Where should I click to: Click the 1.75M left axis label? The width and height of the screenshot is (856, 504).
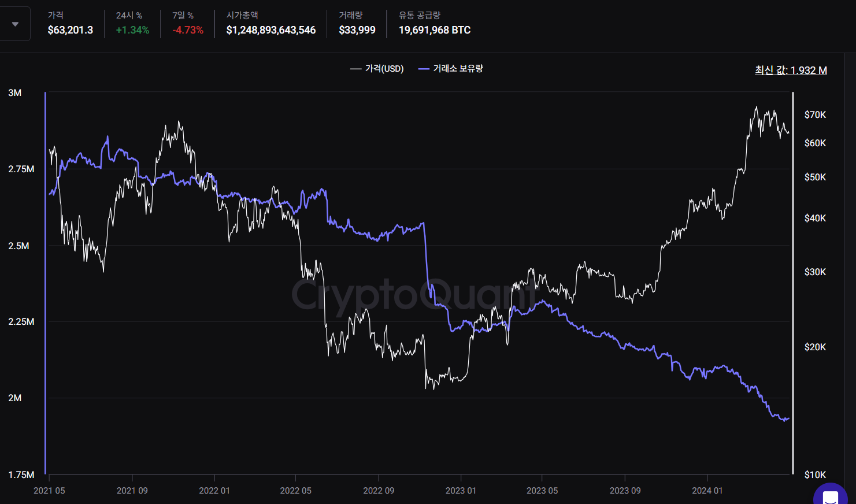click(21, 475)
